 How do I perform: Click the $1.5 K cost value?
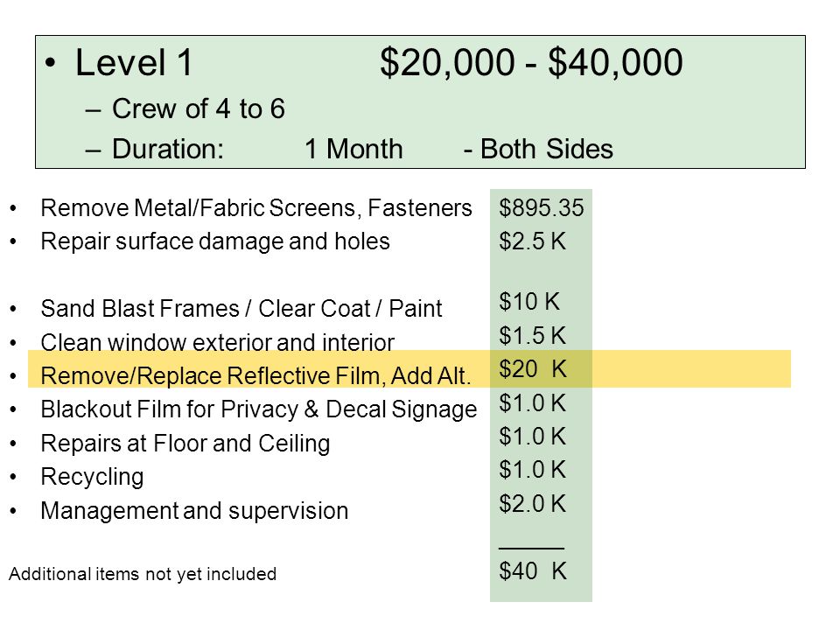tap(533, 336)
